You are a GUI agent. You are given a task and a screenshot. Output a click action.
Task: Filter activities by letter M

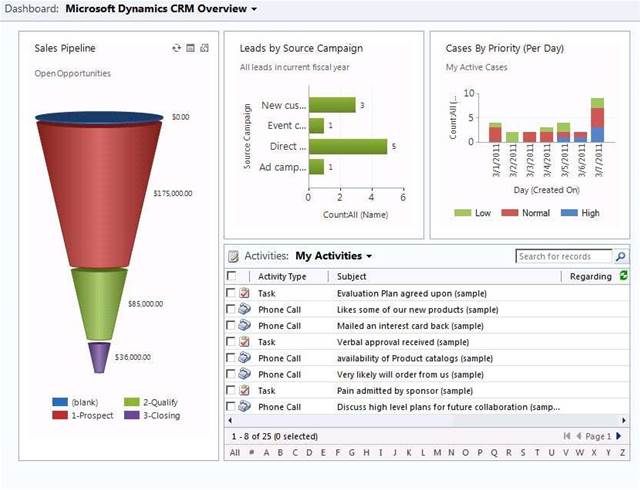437,452
